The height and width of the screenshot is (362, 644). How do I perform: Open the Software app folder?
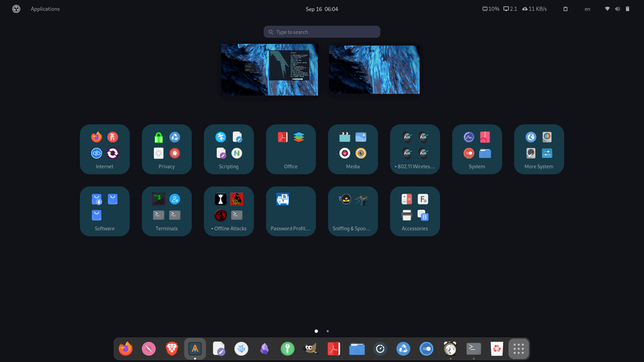pos(105,211)
